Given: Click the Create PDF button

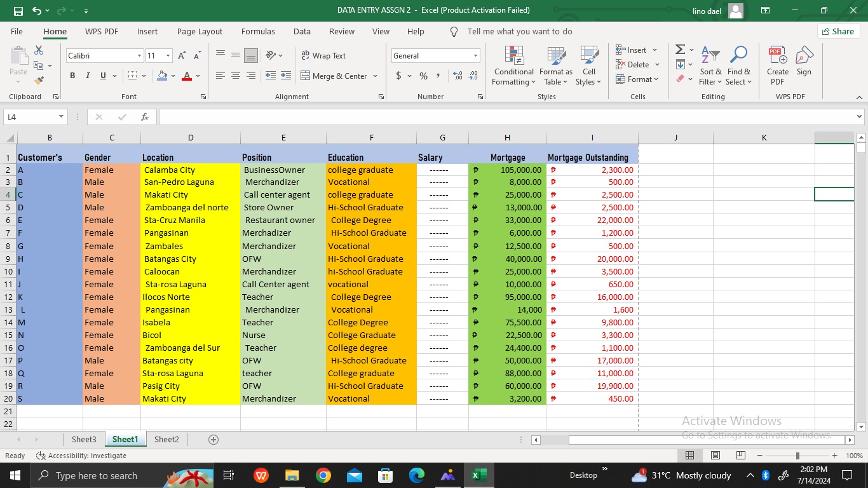Looking at the screenshot, I should click(777, 64).
